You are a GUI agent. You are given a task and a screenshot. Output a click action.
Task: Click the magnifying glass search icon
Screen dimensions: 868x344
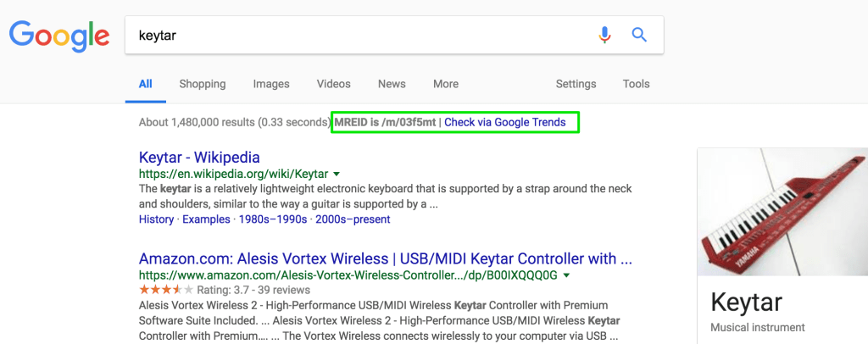click(639, 35)
